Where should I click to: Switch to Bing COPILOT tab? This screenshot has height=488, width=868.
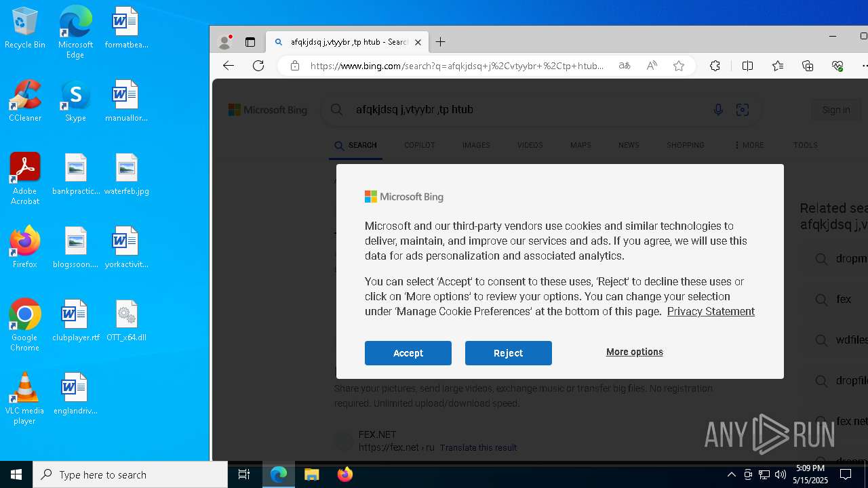click(420, 145)
